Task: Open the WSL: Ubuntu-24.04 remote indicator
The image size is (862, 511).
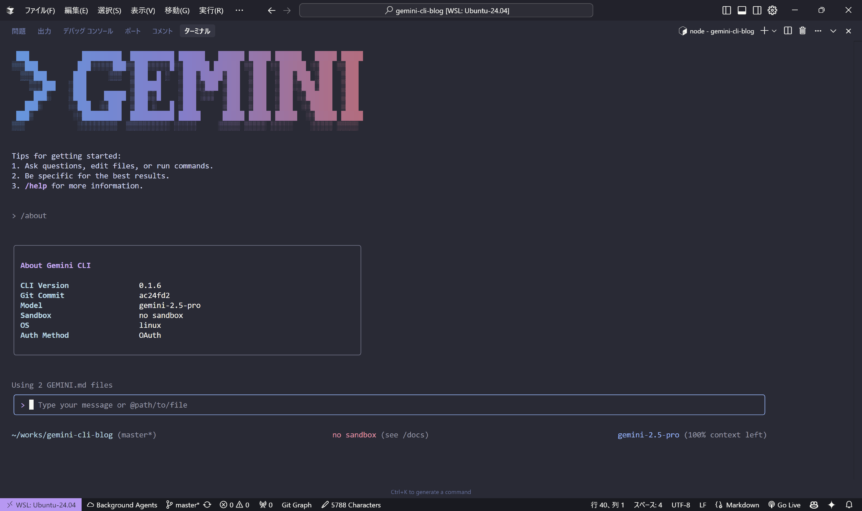Action: [x=41, y=505]
